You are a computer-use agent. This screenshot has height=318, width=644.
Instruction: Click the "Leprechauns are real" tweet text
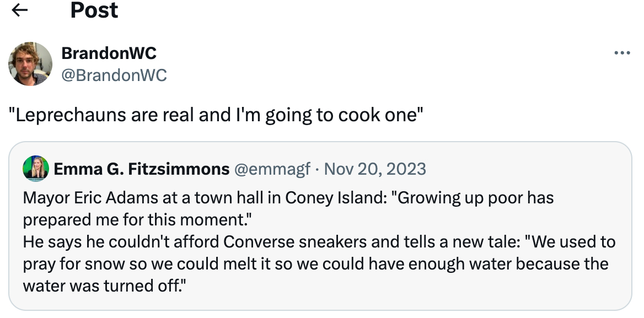click(216, 115)
